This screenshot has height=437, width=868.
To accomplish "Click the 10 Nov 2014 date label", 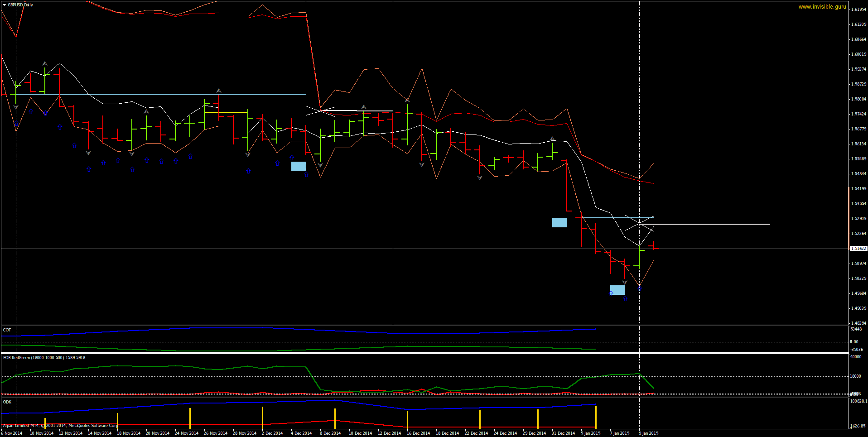I will coord(42,433).
